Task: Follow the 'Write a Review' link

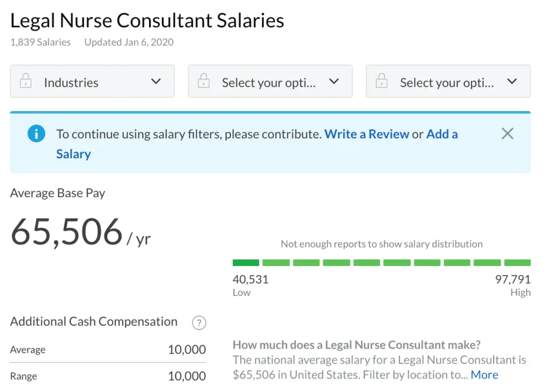Action: pyautogui.click(x=367, y=134)
